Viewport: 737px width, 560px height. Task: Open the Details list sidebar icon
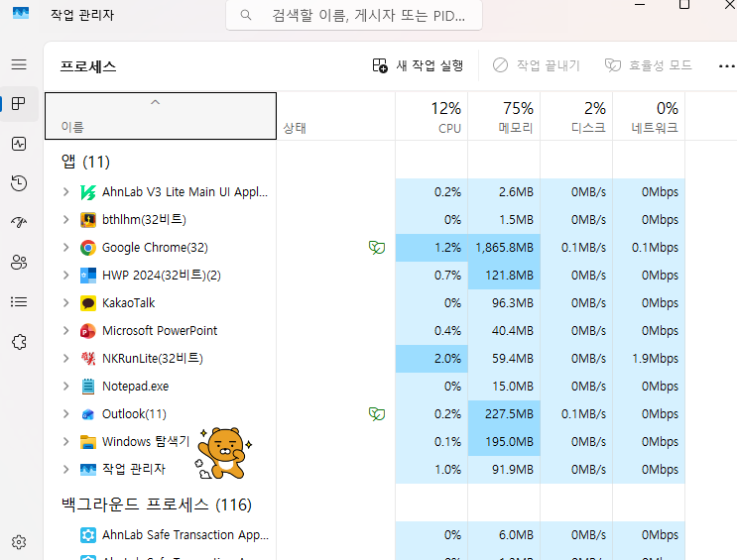point(19,301)
